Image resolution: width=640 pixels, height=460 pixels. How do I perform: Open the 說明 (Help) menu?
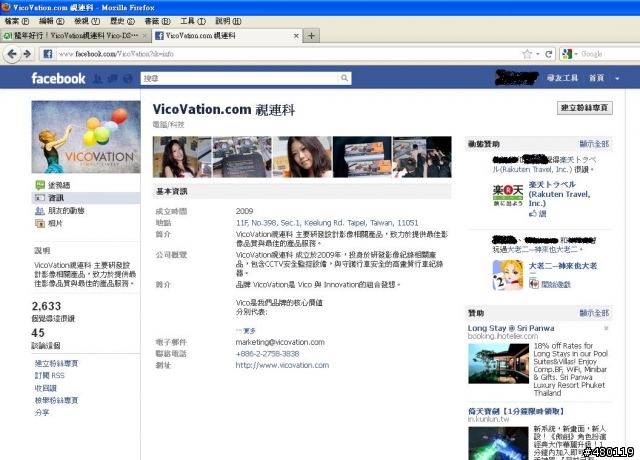(x=228, y=21)
